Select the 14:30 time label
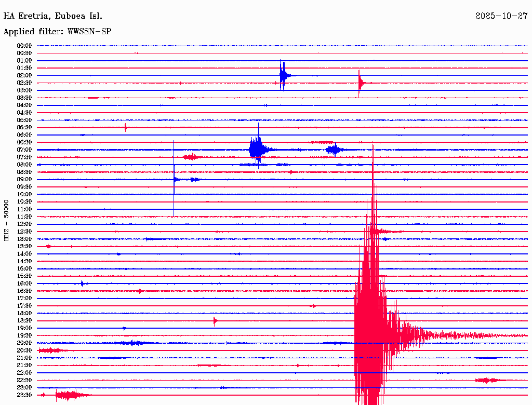Image resolution: width=532 pixels, height=405 pixels. click(x=24, y=261)
